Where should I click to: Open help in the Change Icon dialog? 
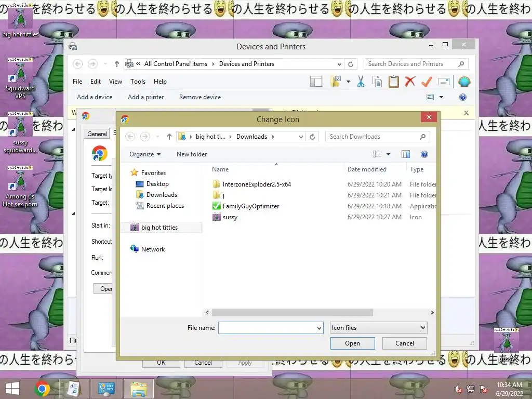pyautogui.click(x=424, y=154)
